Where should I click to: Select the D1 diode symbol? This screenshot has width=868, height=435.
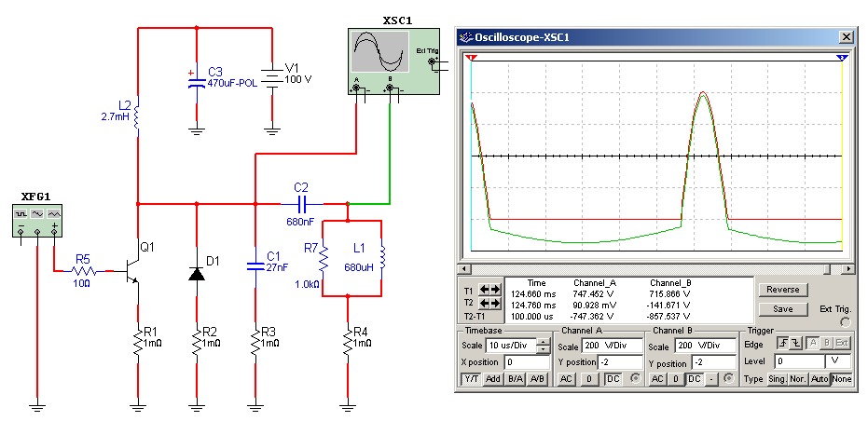tap(197, 274)
